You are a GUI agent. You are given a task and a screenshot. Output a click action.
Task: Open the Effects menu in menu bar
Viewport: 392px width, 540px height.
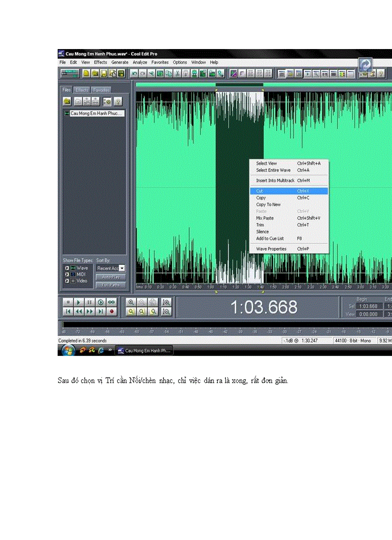[100, 62]
